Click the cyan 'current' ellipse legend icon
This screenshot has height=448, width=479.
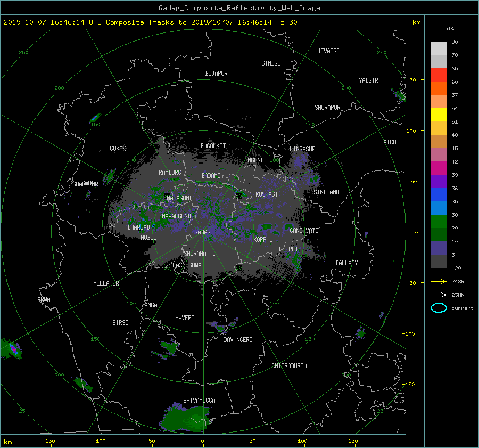click(439, 308)
